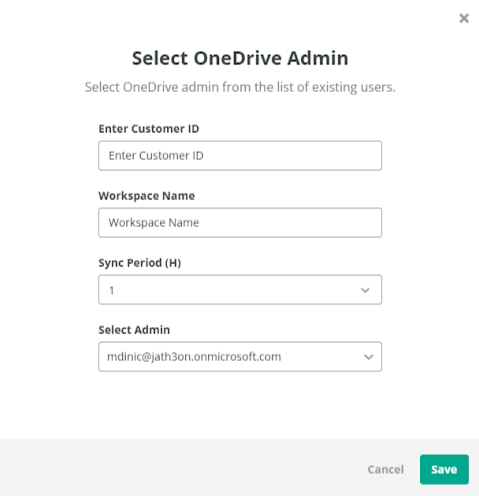Viewport: 479px width, 496px height.
Task: Click the Enter Customer ID input field
Action: 240,156
